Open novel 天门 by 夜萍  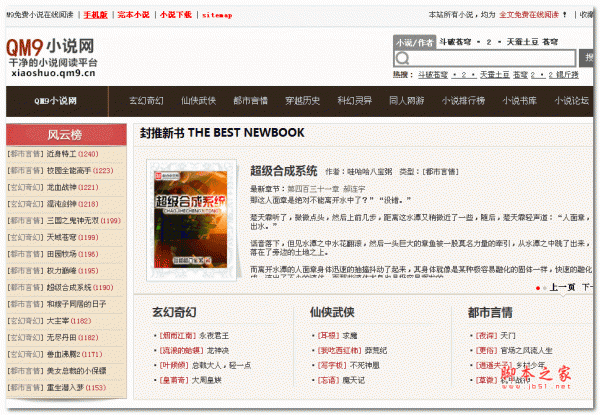[x=508, y=336]
